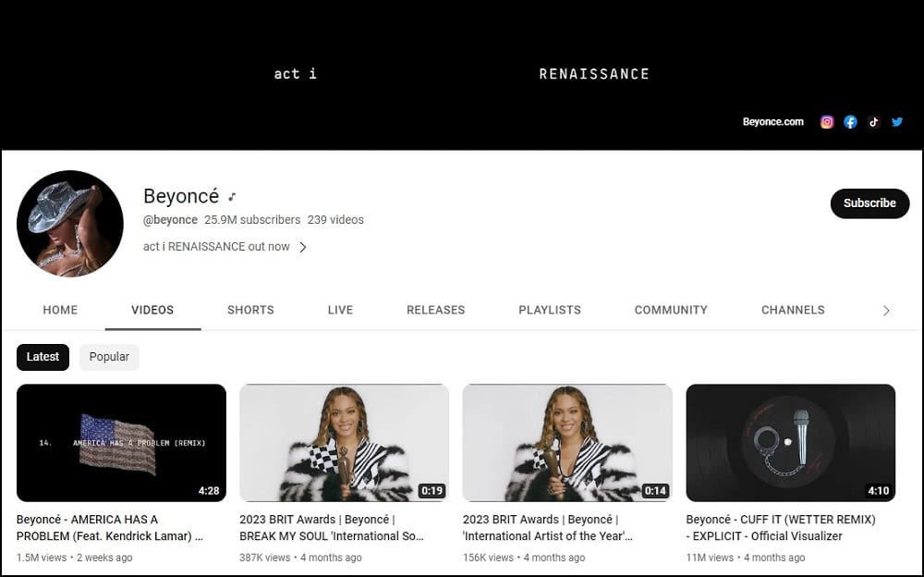The image size is (924, 577).
Task: Open the RELEASES tab
Action: click(435, 310)
